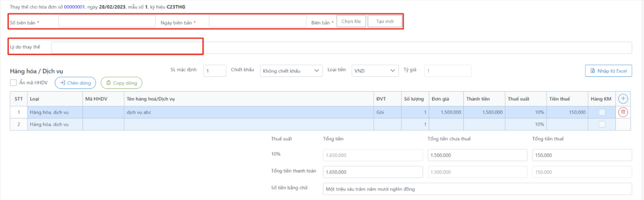Tick Hàng KM checkbox in row 2
The height and width of the screenshot is (200, 644).
tap(602, 124)
